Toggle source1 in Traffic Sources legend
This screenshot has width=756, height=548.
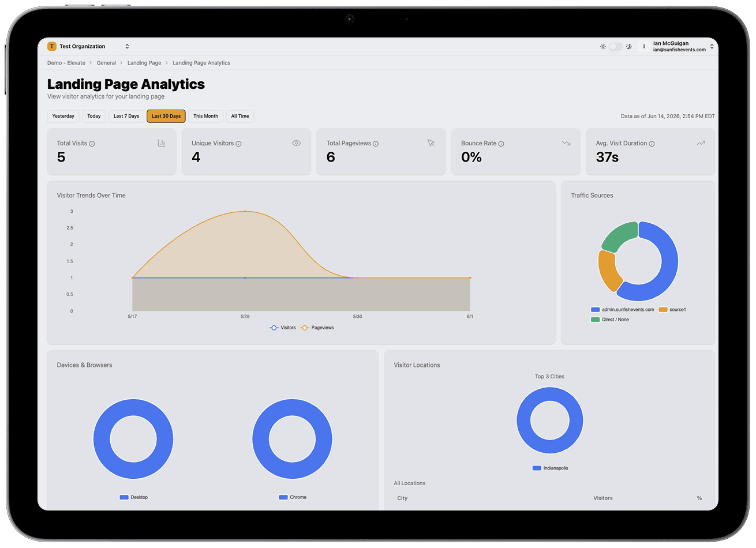click(672, 310)
